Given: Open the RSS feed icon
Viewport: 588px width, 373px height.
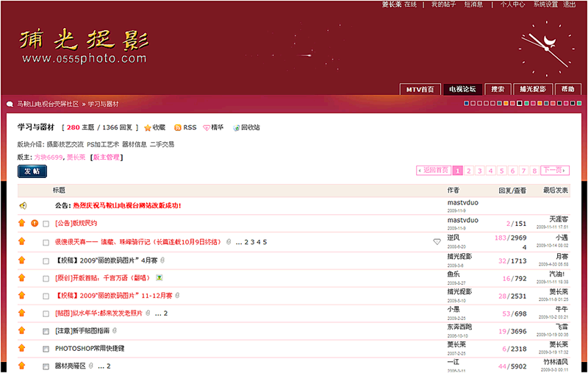Looking at the screenshot, I should click(178, 128).
